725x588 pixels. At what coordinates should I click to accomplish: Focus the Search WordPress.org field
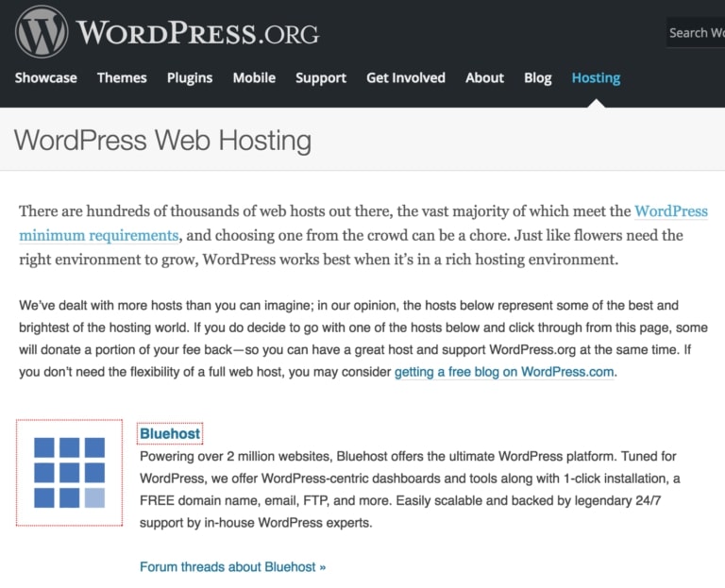[x=696, y=33]
